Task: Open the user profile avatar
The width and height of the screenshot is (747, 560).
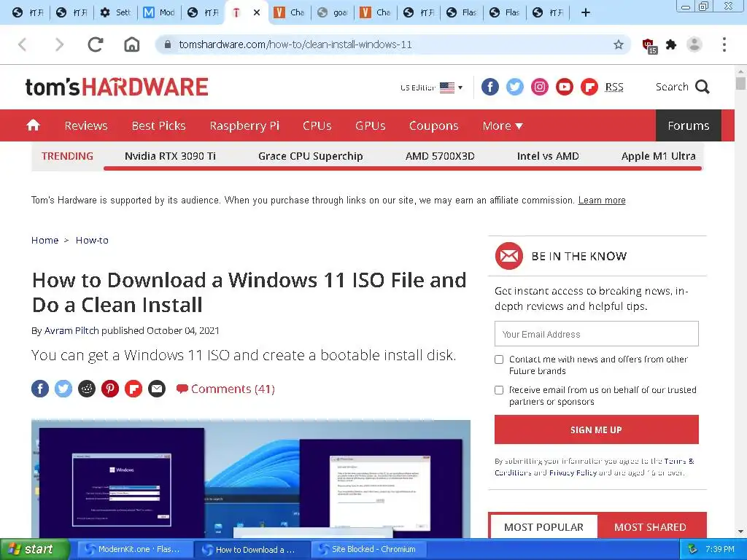Action: tap(694, 44)
